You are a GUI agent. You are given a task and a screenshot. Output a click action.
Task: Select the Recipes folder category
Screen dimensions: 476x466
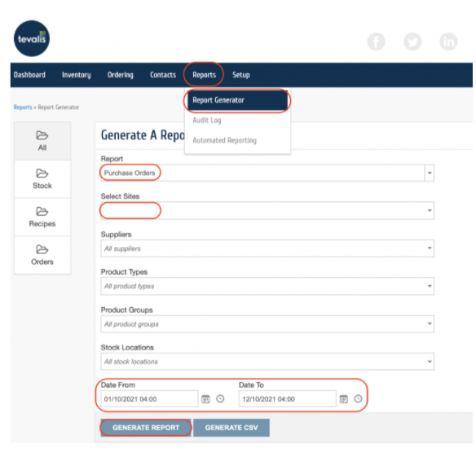coord(42,218)
